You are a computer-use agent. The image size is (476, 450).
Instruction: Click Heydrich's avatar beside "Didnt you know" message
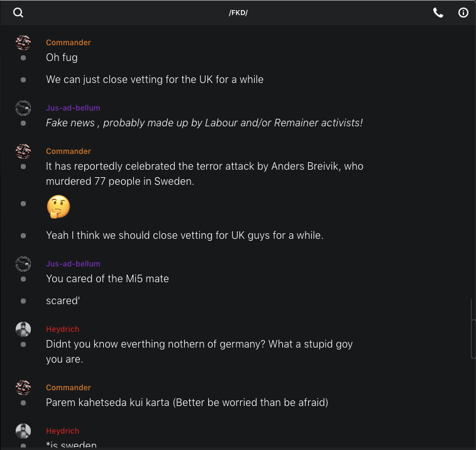[x=23, y=329]
